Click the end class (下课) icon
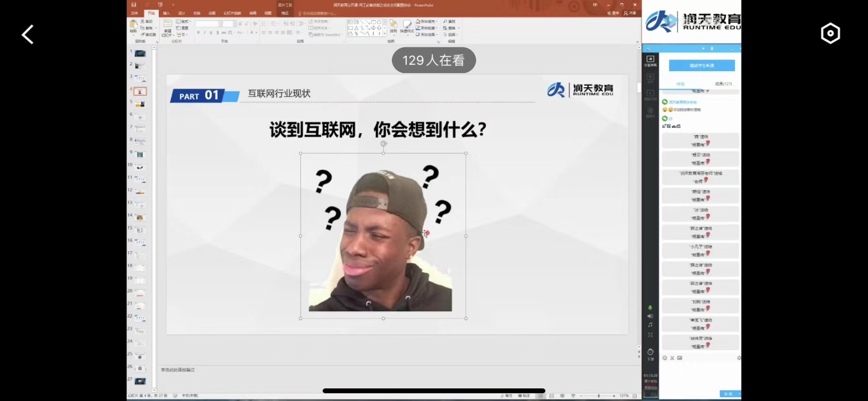The image size is (868, 401). pos(650,354)
